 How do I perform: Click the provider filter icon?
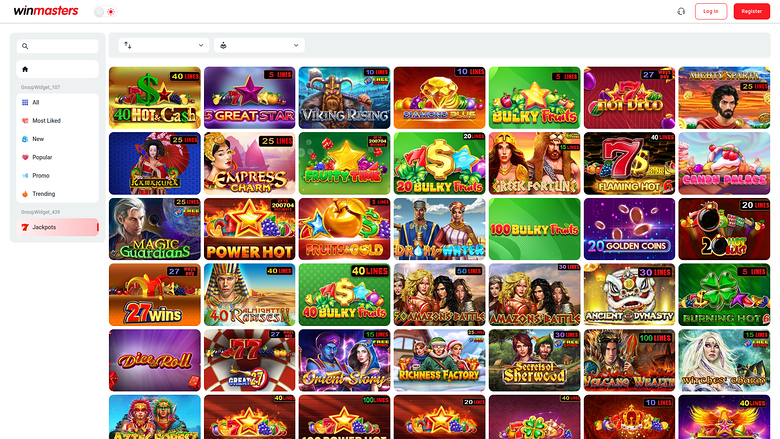223,45
